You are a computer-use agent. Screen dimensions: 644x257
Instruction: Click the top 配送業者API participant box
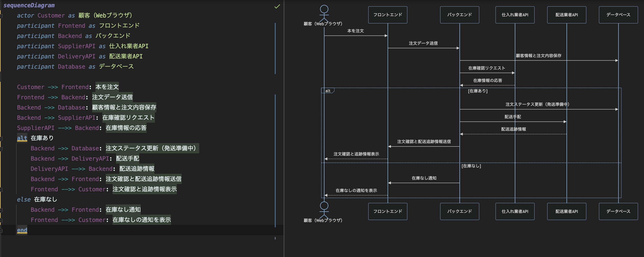(566, 15)
